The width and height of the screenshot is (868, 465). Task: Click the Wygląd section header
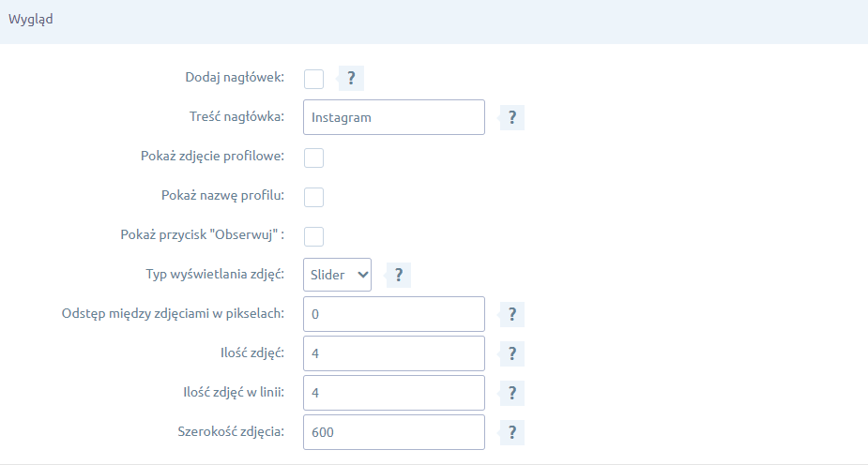31,21
